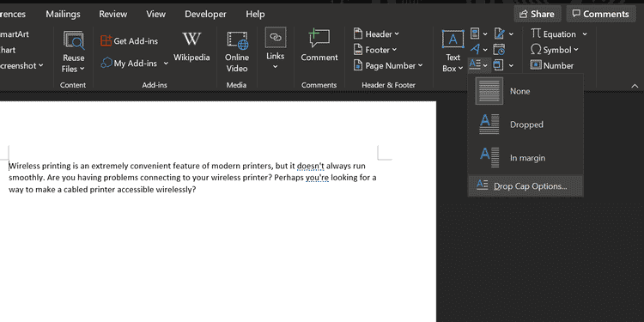Screen dimensions: 644x322
Task: Click the Header icon
Action: (x=358, y=33)
